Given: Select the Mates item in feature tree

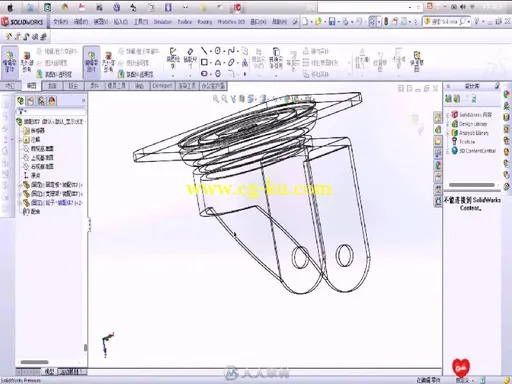Looking at the screenshot, I should (31, 211).
